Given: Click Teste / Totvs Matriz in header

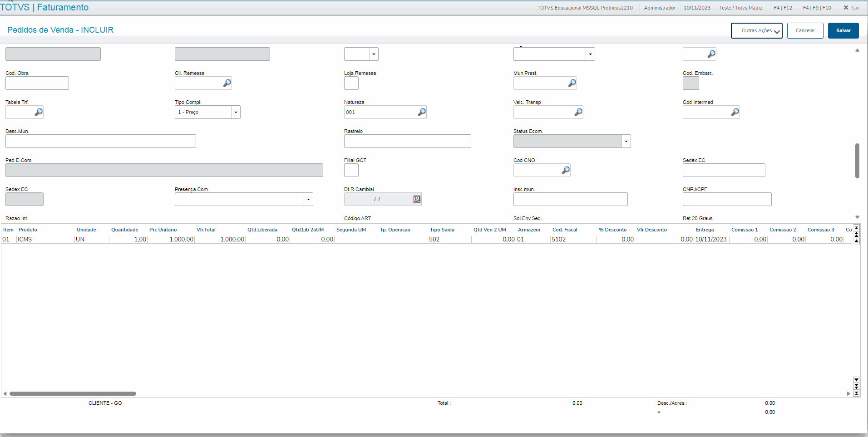Looking at the screenshot, I should (x=741, y=8).
